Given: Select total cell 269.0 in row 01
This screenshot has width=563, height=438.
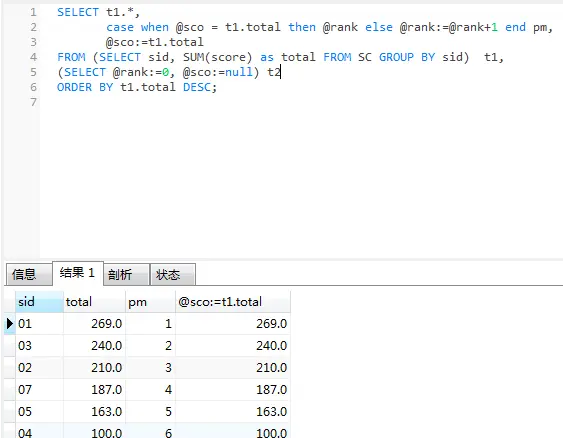Looking at the screenshot, I should coord(94,324).
